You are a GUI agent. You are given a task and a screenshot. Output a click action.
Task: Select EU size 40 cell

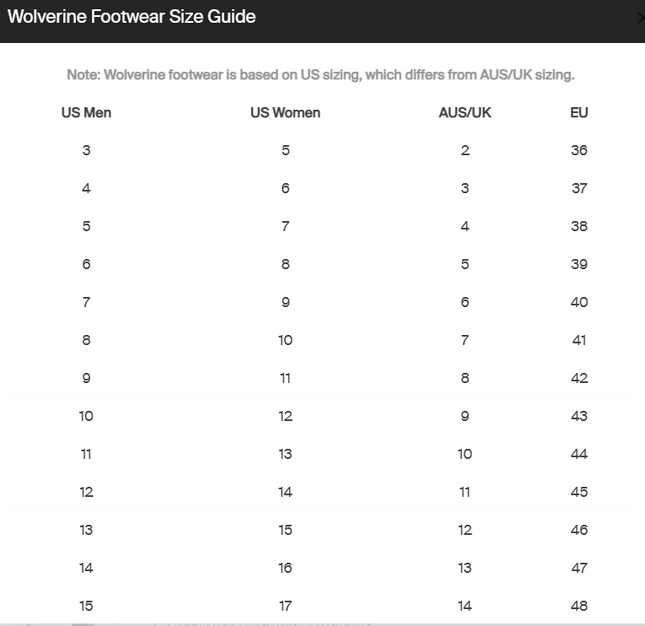579,302
